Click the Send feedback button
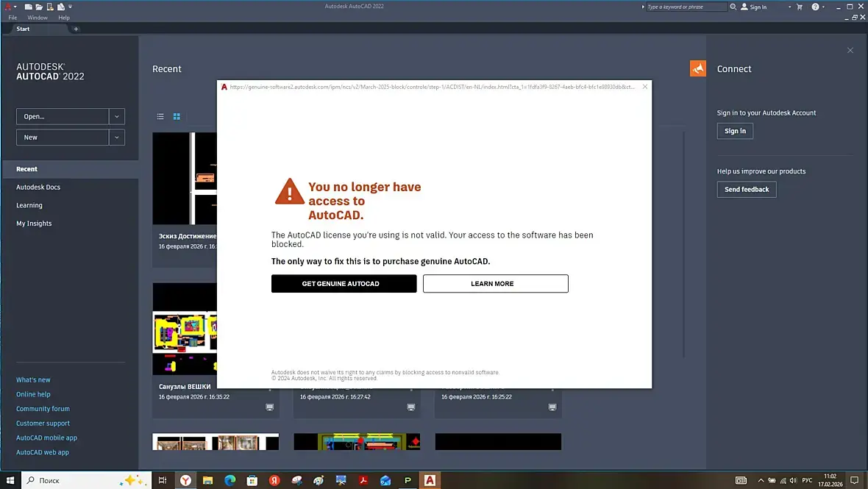Image resolution: width=868 pixels, height=489 pixels. coord(747,189)
